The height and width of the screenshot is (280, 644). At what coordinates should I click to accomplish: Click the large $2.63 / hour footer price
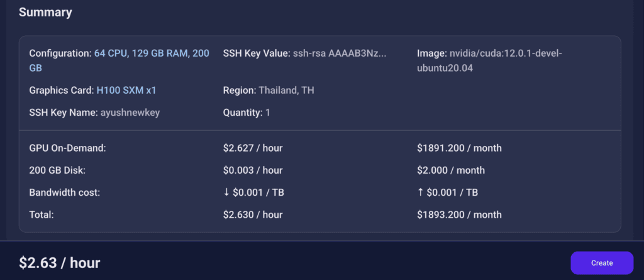click(60, 262)
